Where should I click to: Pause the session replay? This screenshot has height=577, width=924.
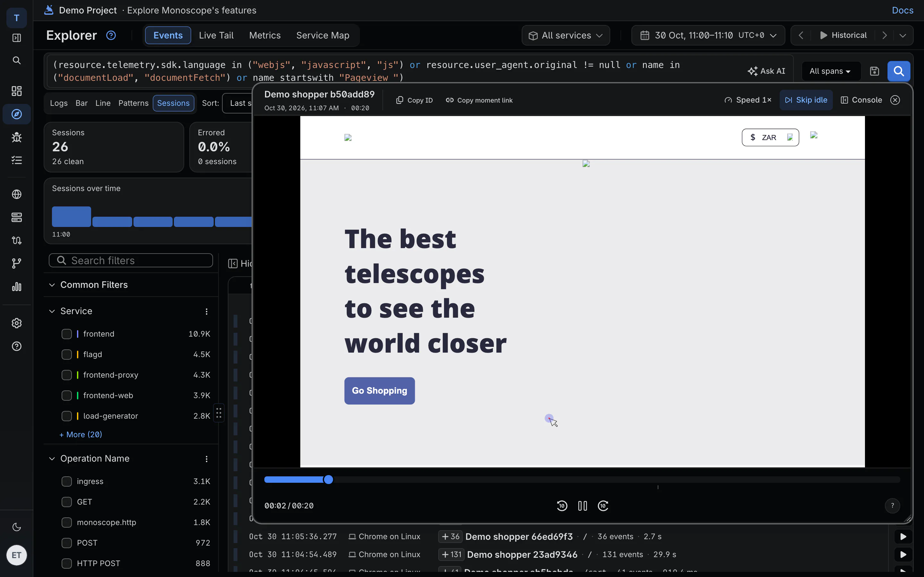(582, 506)
